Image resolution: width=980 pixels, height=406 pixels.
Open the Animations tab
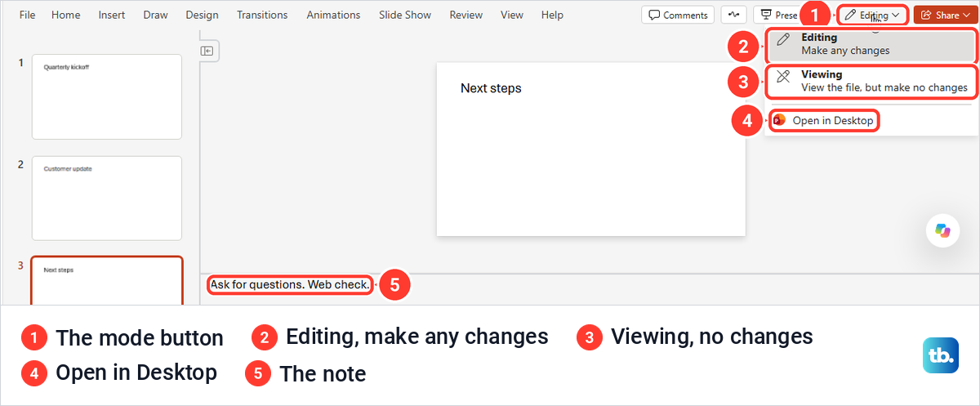[x=333, y=15]
